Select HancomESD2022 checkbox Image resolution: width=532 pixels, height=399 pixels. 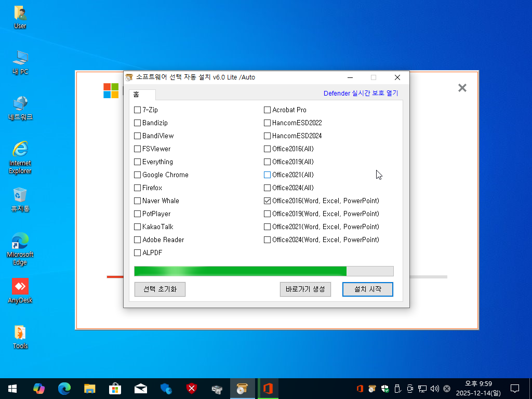tap(268, 123)
